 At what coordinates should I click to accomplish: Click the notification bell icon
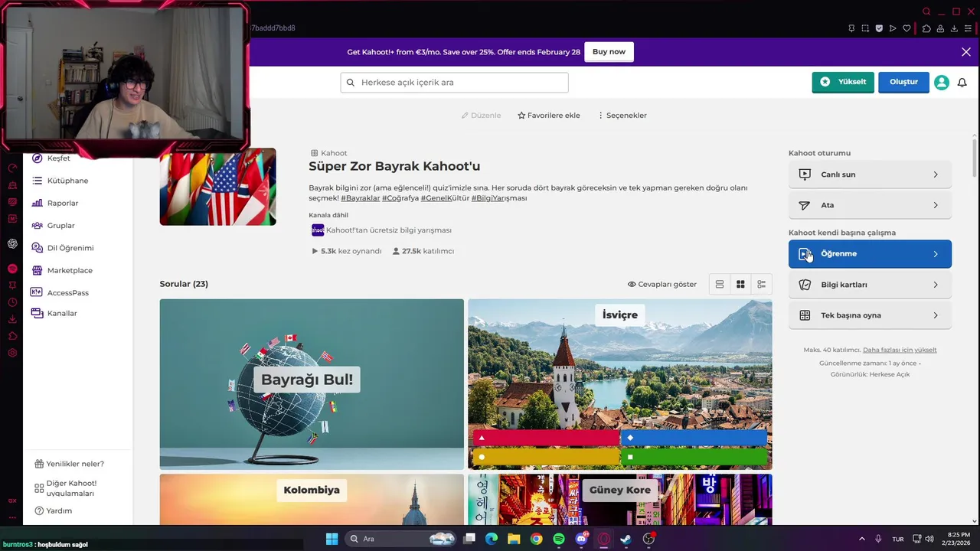[962, 82]
